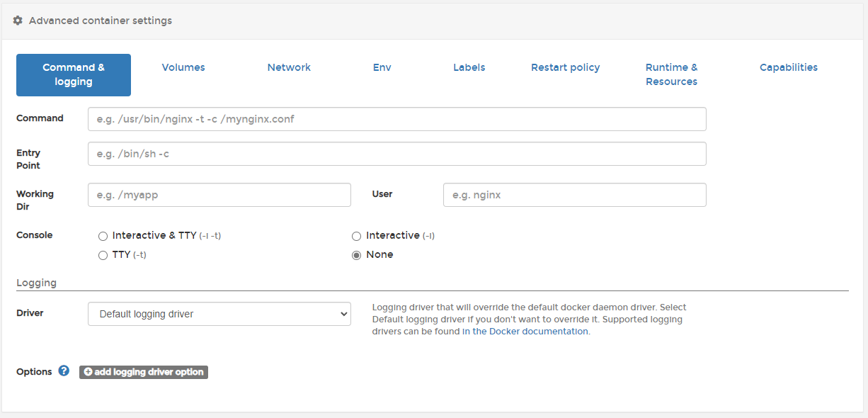Click the Working Dir input field
Screen dimensions: 868x418
tap(219, 195)
